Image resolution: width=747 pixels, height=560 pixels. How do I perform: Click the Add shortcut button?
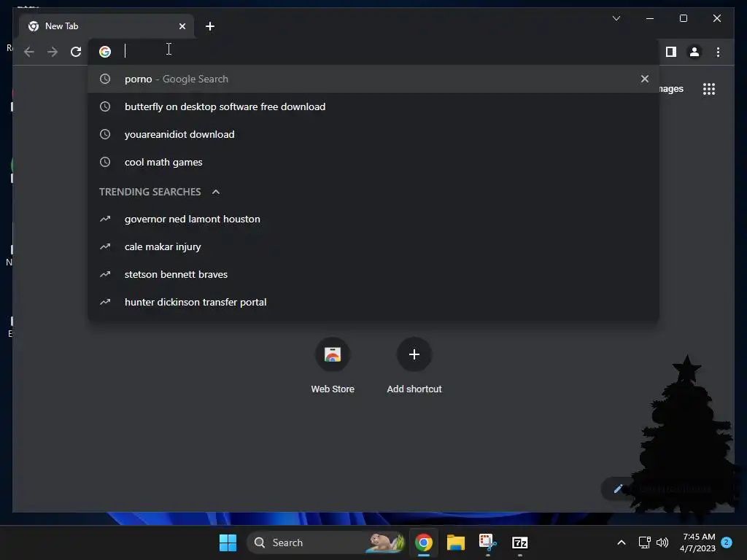(414, 366)
